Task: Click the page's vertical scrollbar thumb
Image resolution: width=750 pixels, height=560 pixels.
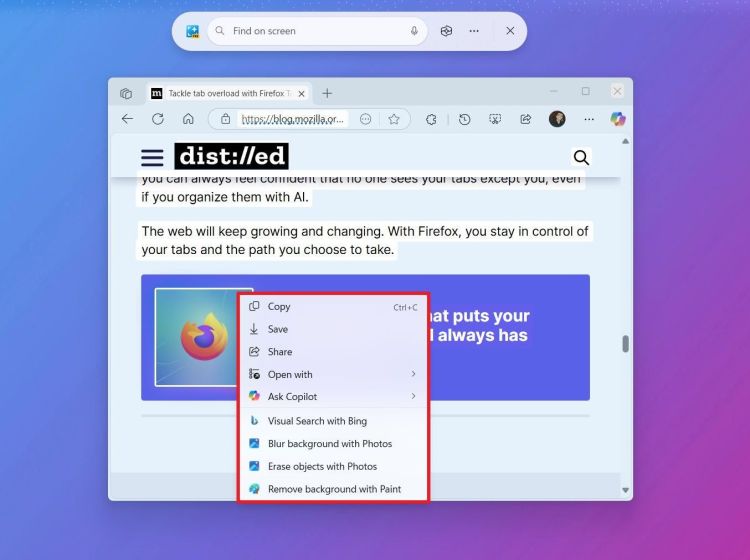Action: 626,344
